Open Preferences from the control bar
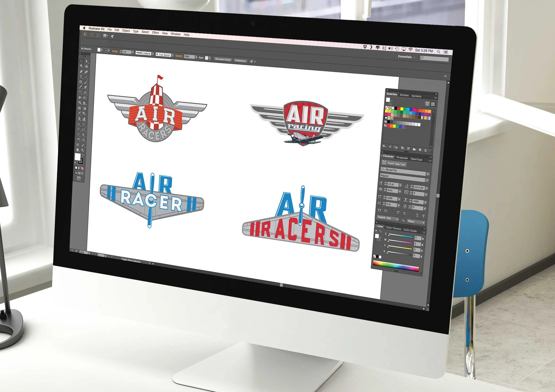The height and width of the screenshot is (392, 555). pos(241,61)
